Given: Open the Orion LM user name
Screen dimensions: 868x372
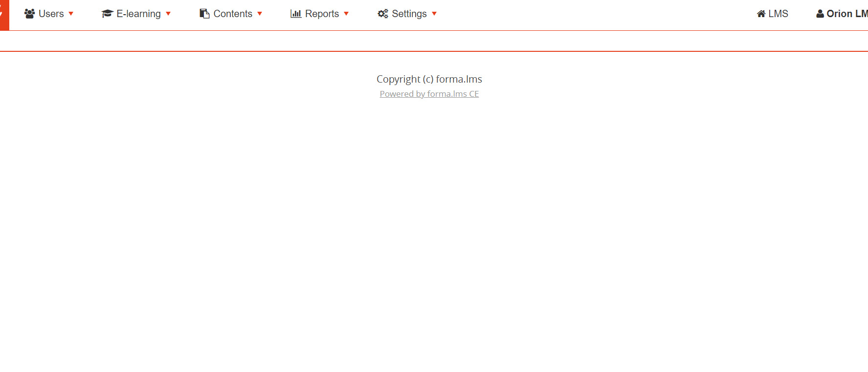Looking at the screenshot, I should point(846,14).
